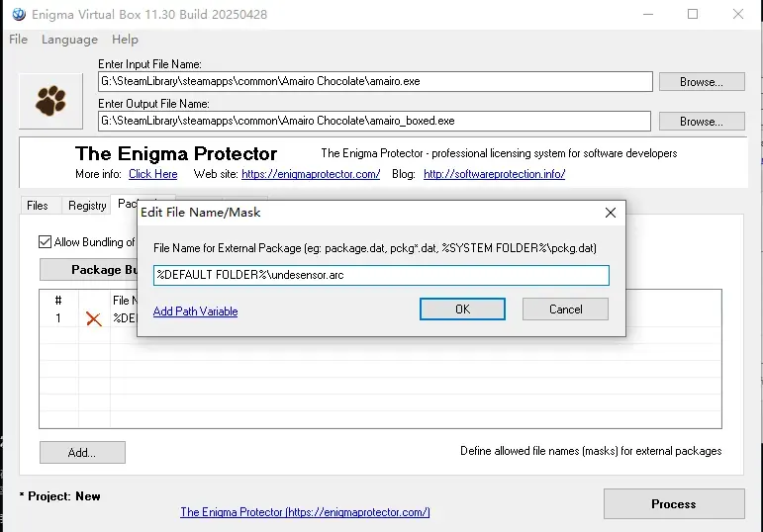Click the Enigma Virtual Box title bar icon
763x532 pixels.
click(19, 14)
